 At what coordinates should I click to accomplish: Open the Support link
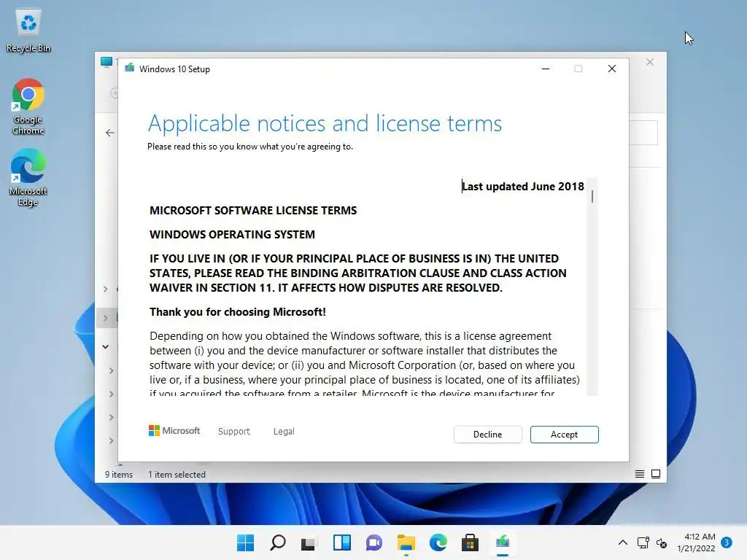click(234, 432)
